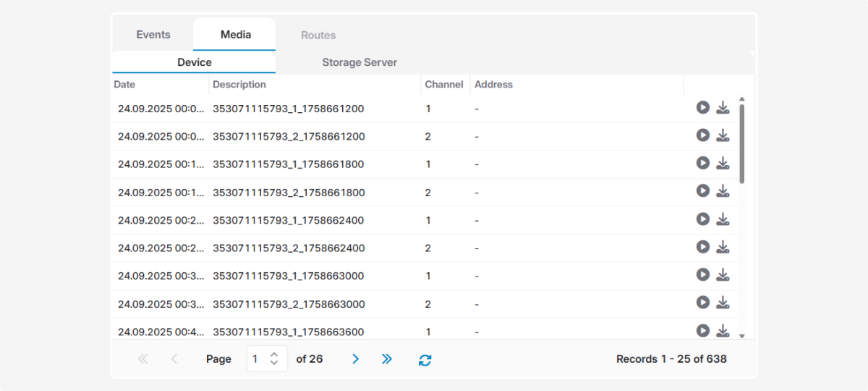Image resolution: width=868 pixels, height=391 pixels.
Task: Jump to the last page
Action: pos(387,359)
